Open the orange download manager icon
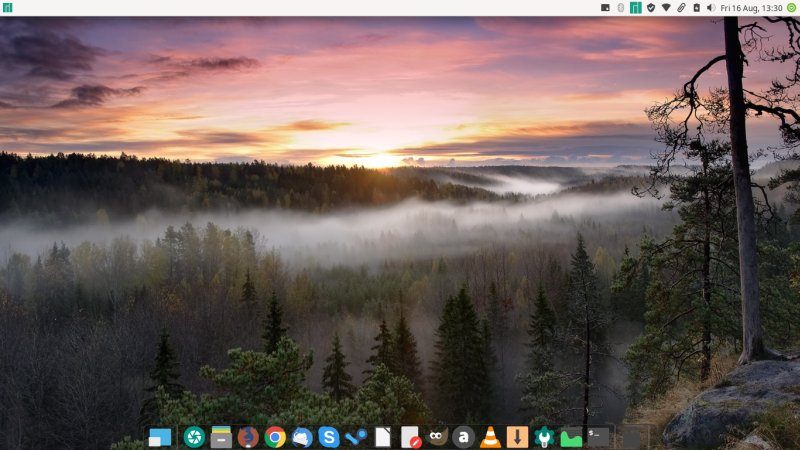Screen dimensions: 800x450 pyautogui.click(x=517, y=437)
